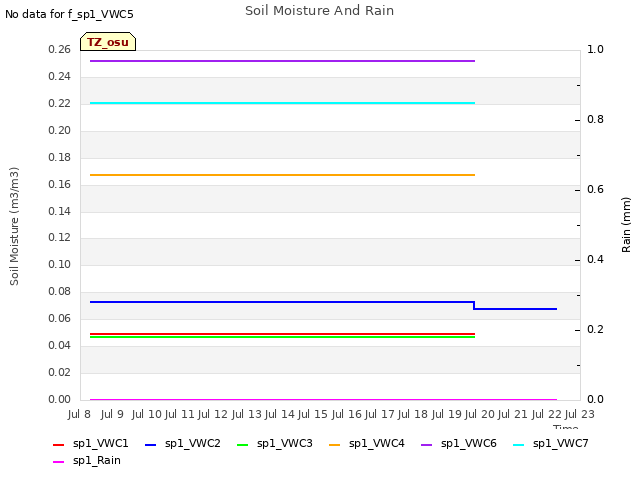This screenshot has width=640, height=480.
Task: Click the orange VWC4 line in the chart
Action: [282, 175]
